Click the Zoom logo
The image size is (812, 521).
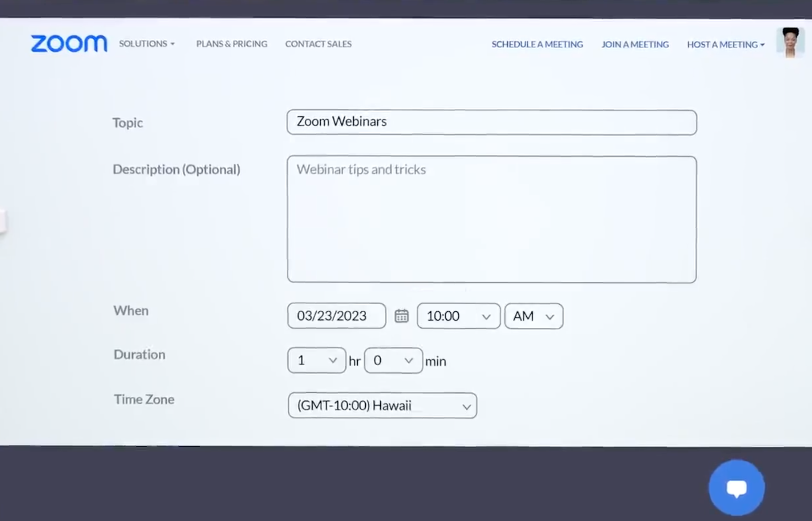(69, 43)
